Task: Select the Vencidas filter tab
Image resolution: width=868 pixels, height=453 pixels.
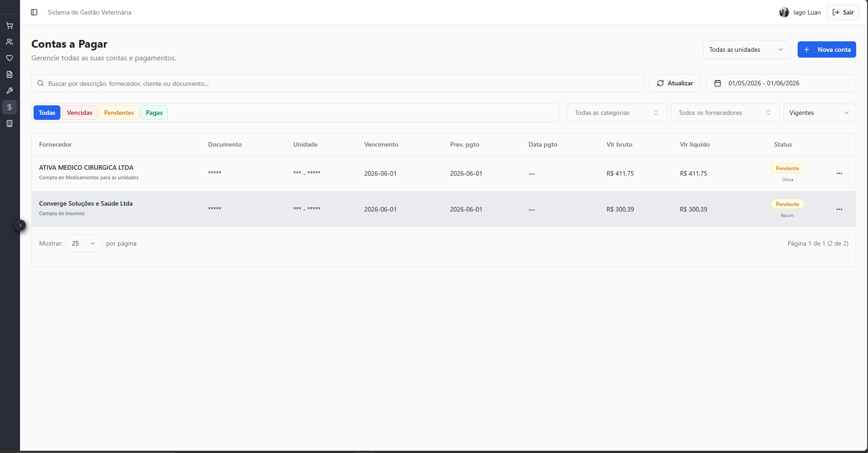Action: [x=79, y=113]
